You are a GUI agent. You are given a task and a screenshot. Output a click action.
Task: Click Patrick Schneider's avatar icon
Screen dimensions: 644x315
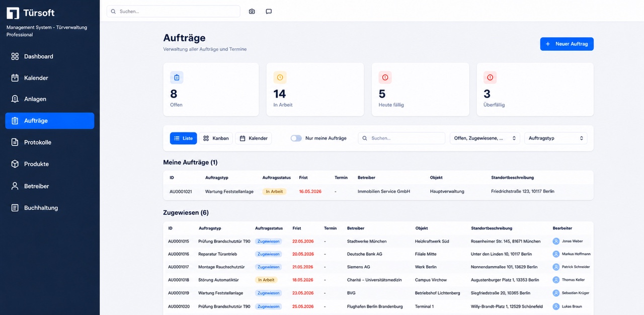(x=556, y=267)
